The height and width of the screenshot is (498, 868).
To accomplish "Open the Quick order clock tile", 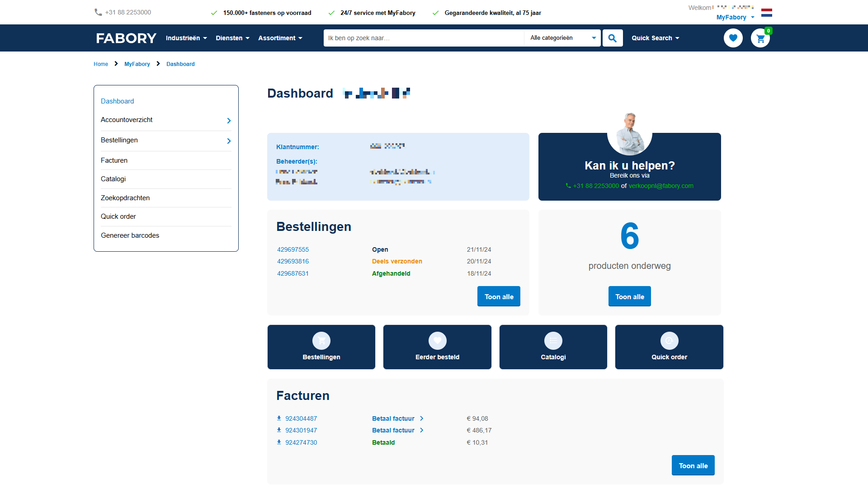I will pyautogui.click(x=669, y=347).
